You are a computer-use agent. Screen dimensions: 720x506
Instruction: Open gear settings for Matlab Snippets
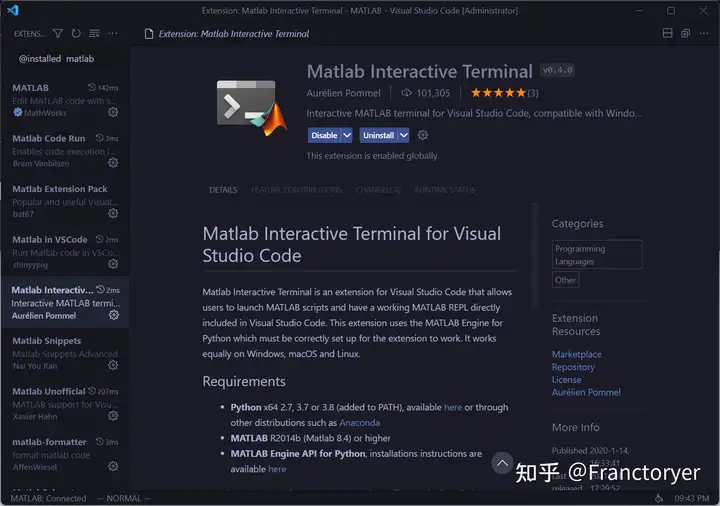point(113,365)
